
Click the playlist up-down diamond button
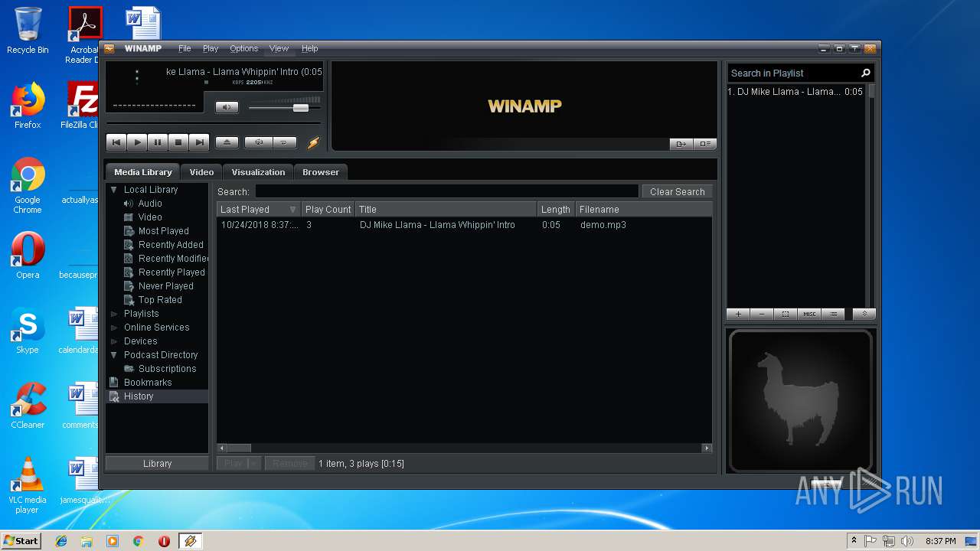864,314
